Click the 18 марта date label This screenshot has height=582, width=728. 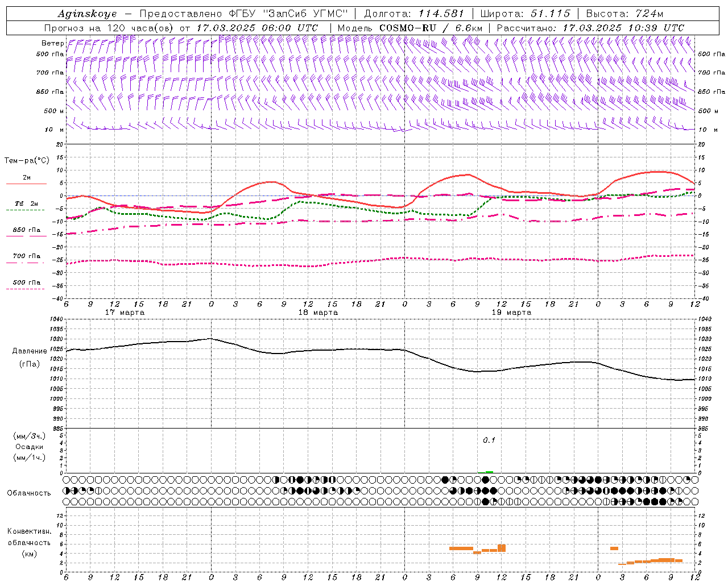318,313
